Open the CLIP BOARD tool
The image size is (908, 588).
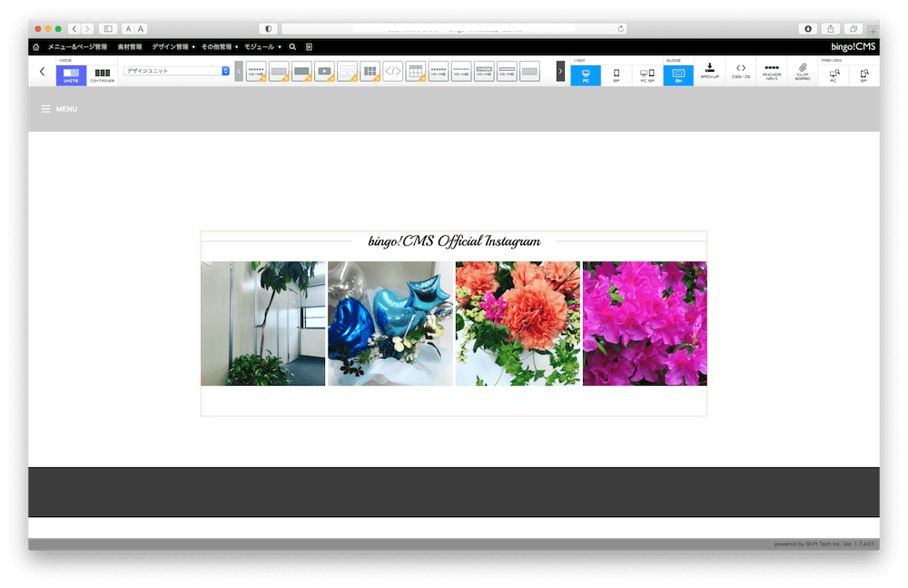pos(803,72)
